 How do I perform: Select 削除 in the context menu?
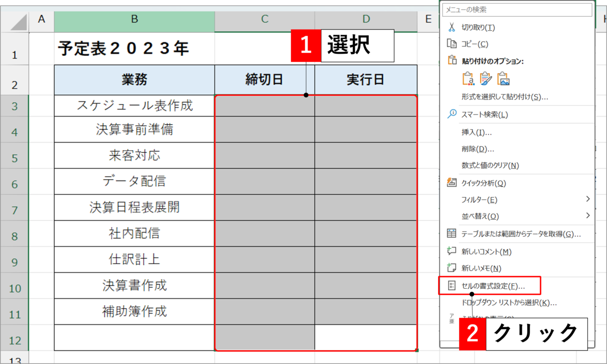click(x=477, y=149)
